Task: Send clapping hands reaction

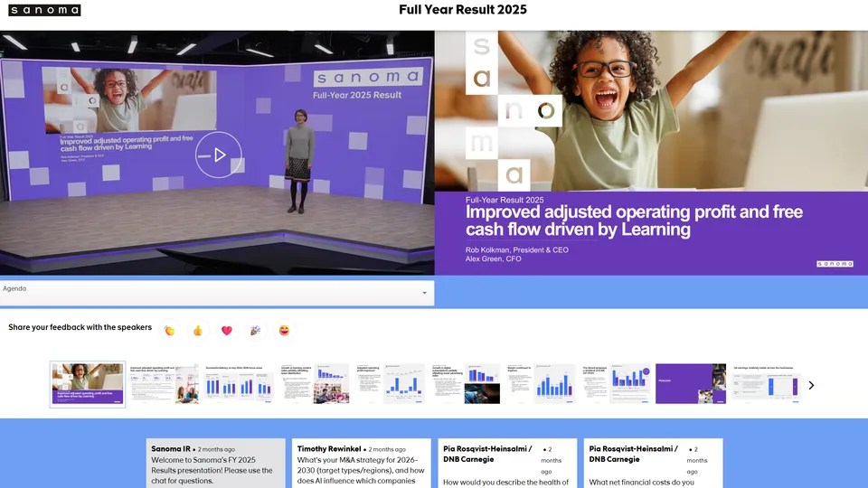Action: click(169, 331)
